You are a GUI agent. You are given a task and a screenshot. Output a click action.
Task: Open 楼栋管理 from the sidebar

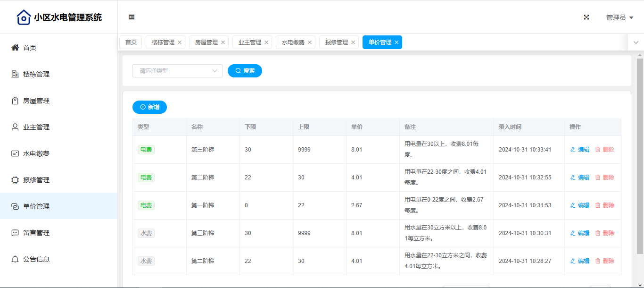(36, 74)
